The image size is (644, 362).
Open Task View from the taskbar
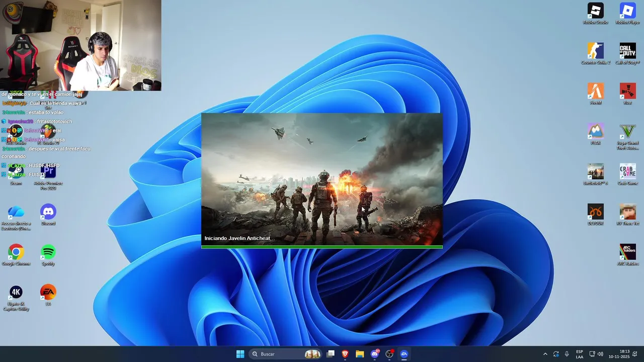click(331, 354)
